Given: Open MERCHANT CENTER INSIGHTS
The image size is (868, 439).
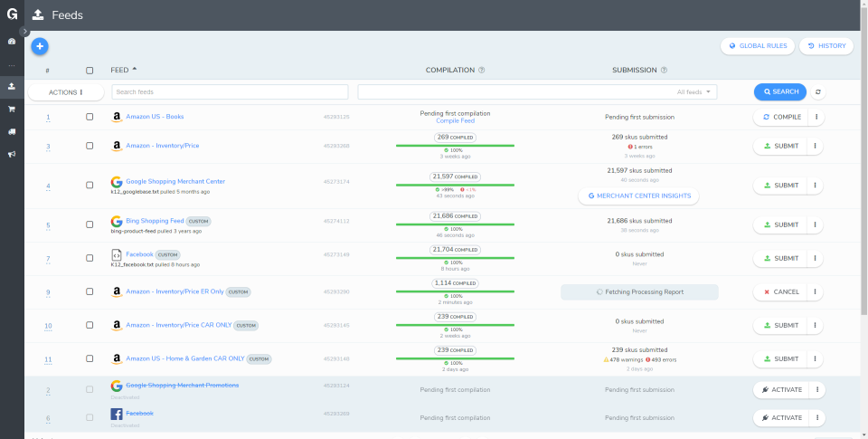Looking at the screenshot, I should pos(638,196).
